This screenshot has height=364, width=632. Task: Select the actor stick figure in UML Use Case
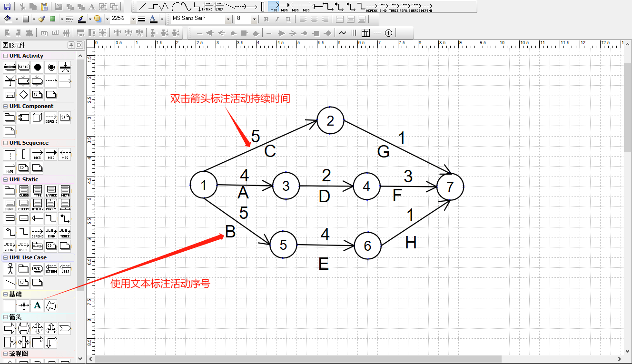click(x=10, y=268)
